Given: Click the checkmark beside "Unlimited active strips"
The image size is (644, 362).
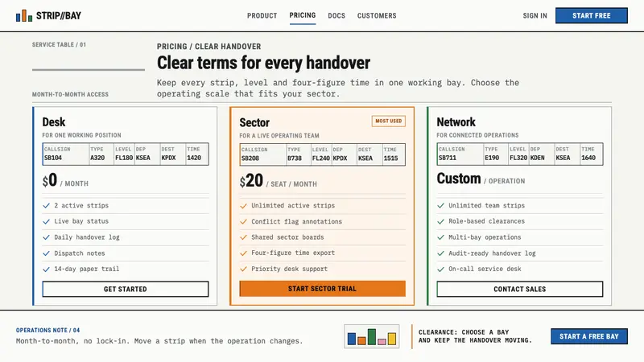Looking at the screenshot, I should pyautogui.click(x=244, y=206).
